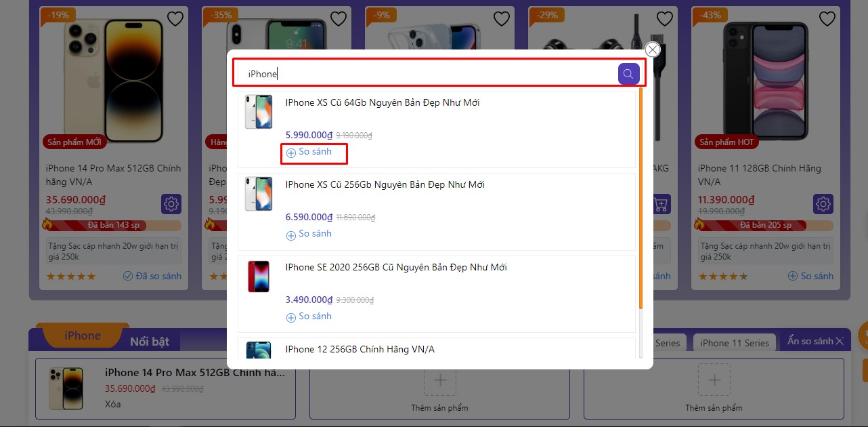Image resolution: width=868 pixels, height=427 pixels.
Task: Click "Đã so sánh" on iPhone 14 Pro Max card
Action: coord(152,276)
